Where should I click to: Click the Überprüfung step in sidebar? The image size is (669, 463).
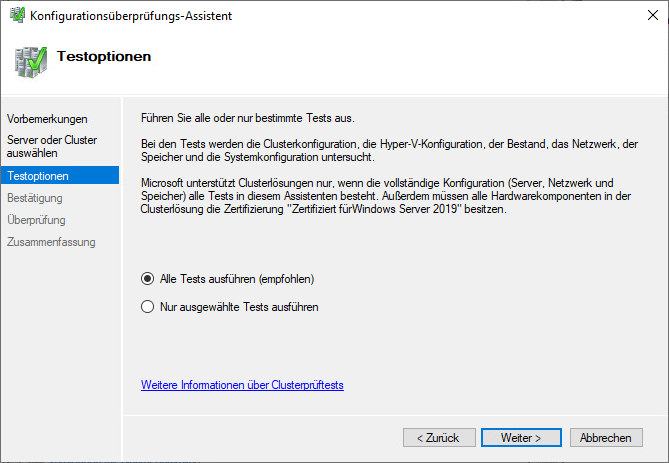(36, 220)
